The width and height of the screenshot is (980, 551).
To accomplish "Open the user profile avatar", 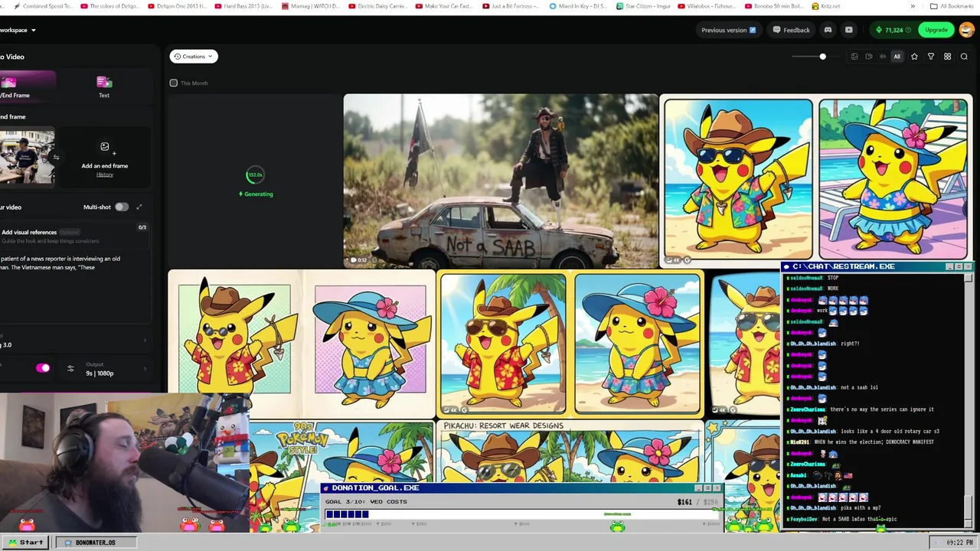I will 966,30.
